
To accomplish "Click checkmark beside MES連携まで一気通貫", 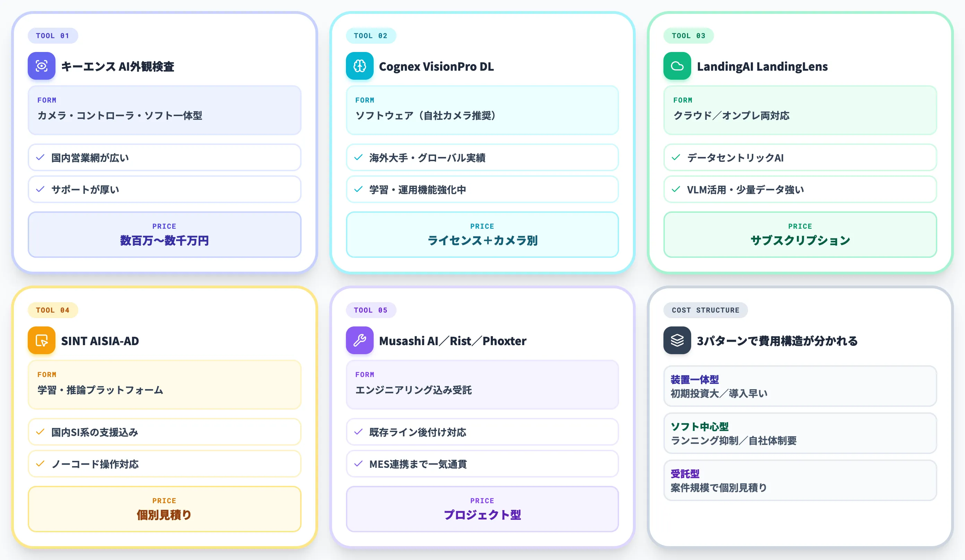I will [358, 464].
